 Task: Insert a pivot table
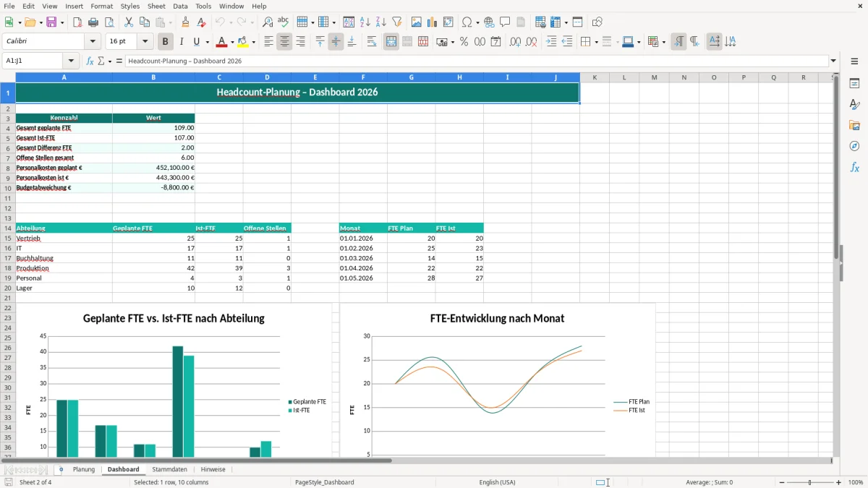point(448,22)
